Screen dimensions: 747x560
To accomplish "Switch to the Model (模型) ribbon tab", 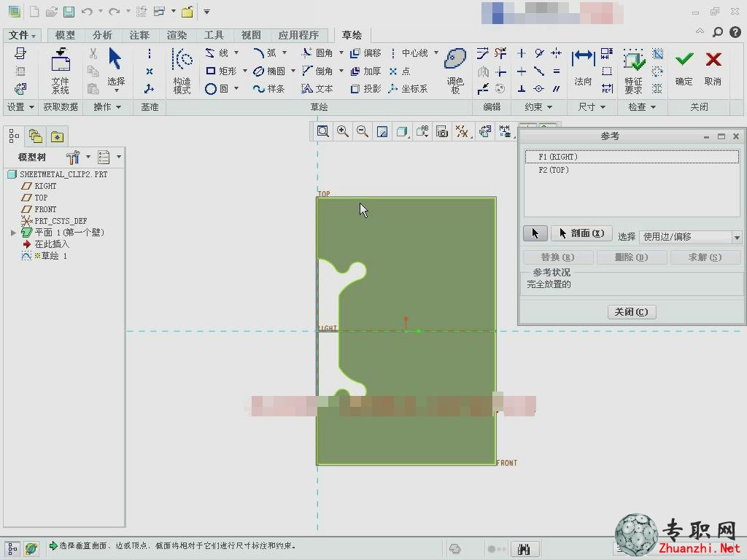I will click(65, 35).
